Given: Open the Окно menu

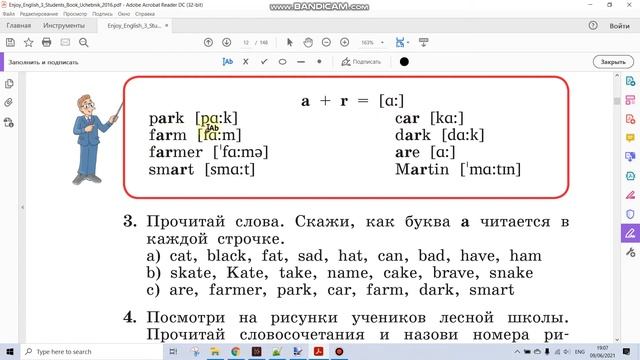Looking at the screenshot, I should (124, 14).
